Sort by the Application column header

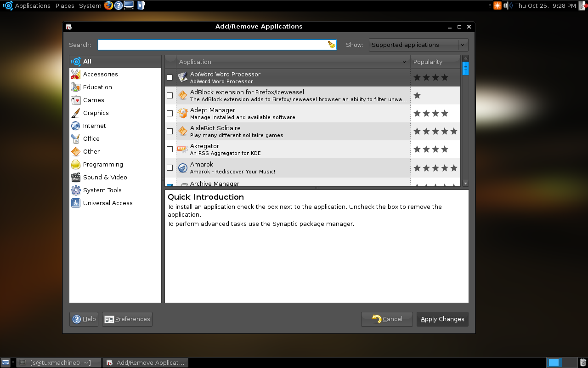pyautogui.click(x=293, y=62)
